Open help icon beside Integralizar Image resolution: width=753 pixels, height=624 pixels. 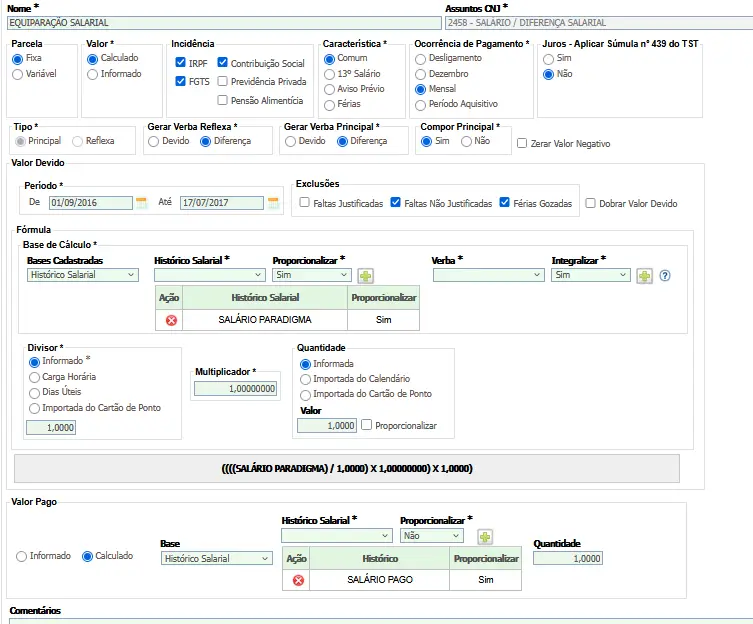[x=665, y=275]
